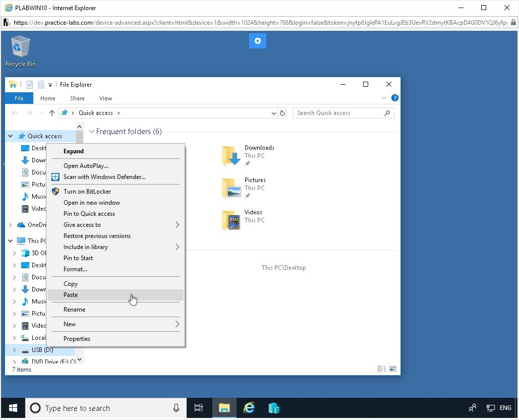Click the expand arrow beside Local Disk

pos(14,338)
